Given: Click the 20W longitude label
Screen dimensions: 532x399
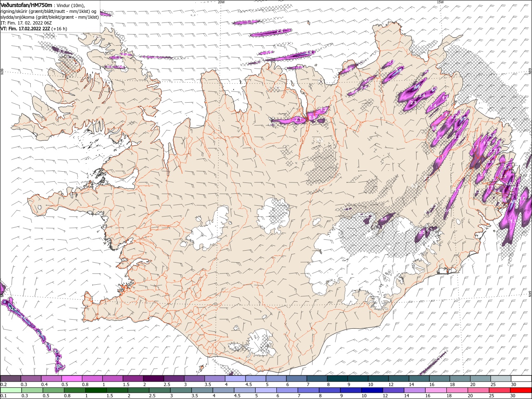Looking at the screenshot, I should tap(221, 2).
